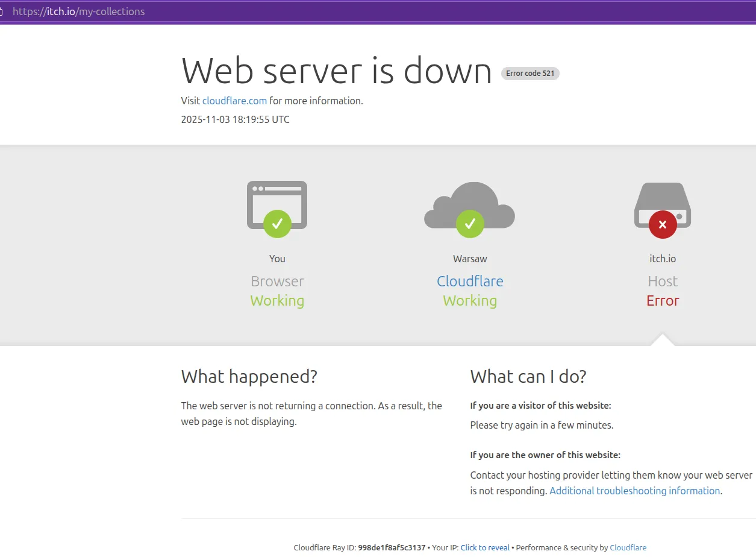Viewport: 756px width, 557px height.
Task: Click the 'Browser' label
Action: [277, 281]
